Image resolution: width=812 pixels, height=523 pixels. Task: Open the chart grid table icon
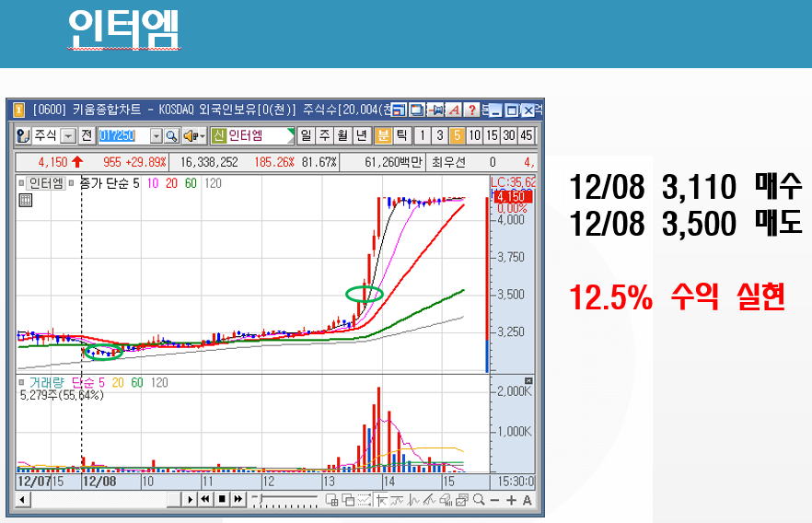(x=26, y=201)
